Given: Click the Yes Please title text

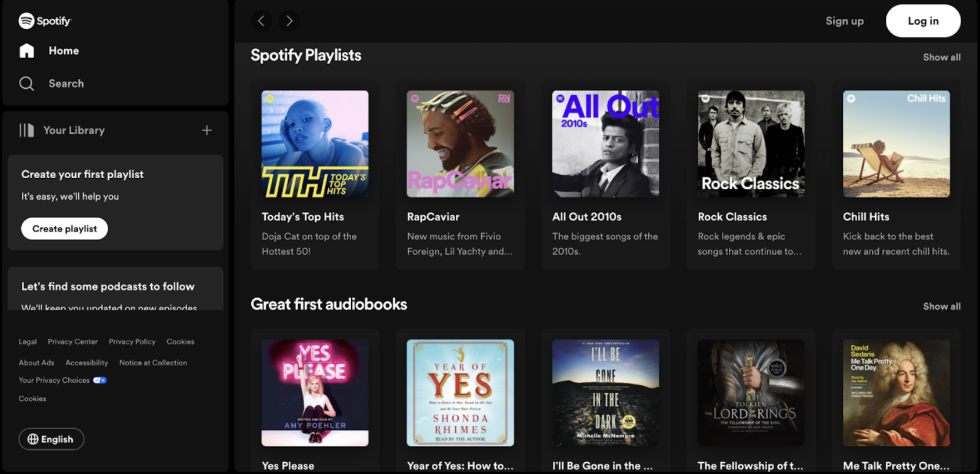Looking at the screenshot, I should (x=288, y=466).
